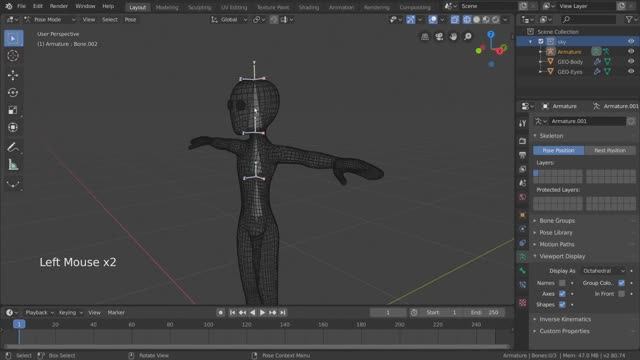Open the Playback popover in timeline
This screenshot has width=640, height=360.
(x=39, y=313)
